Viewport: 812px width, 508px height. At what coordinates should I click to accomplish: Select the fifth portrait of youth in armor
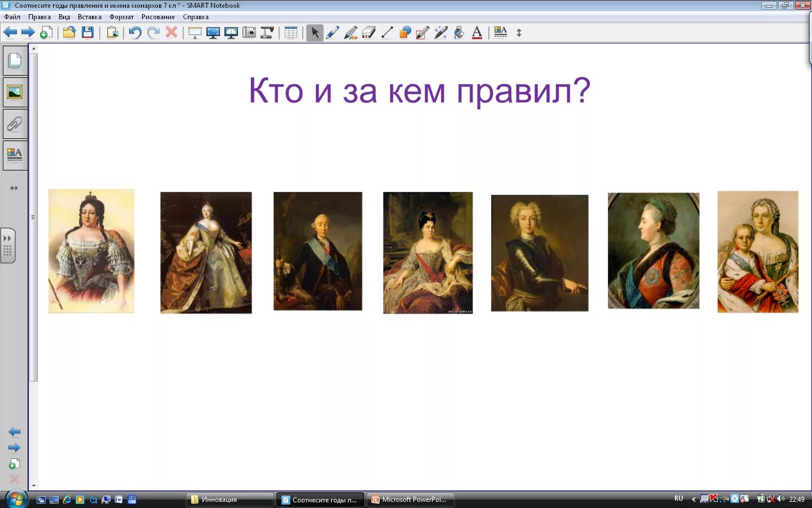point(540,253)
